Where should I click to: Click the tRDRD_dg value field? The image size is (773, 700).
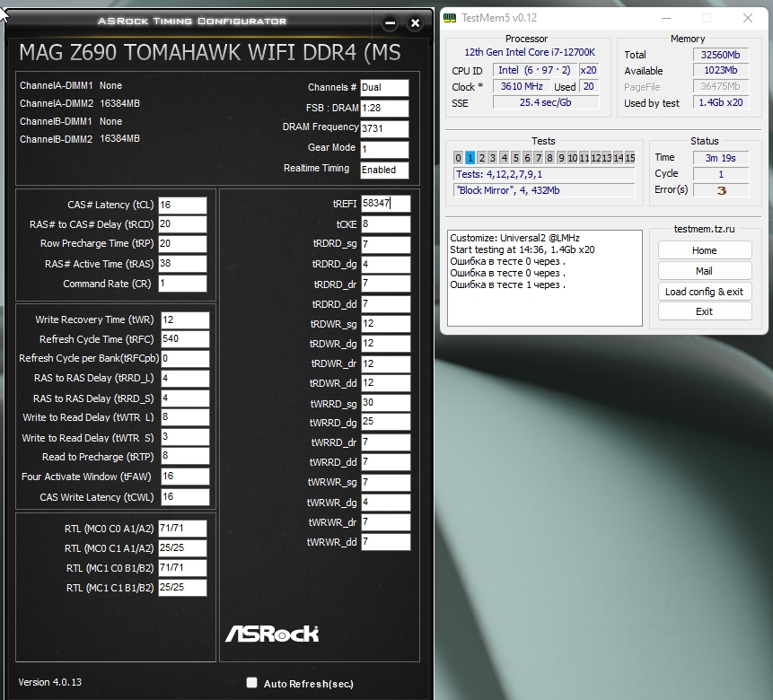[385, 264]
